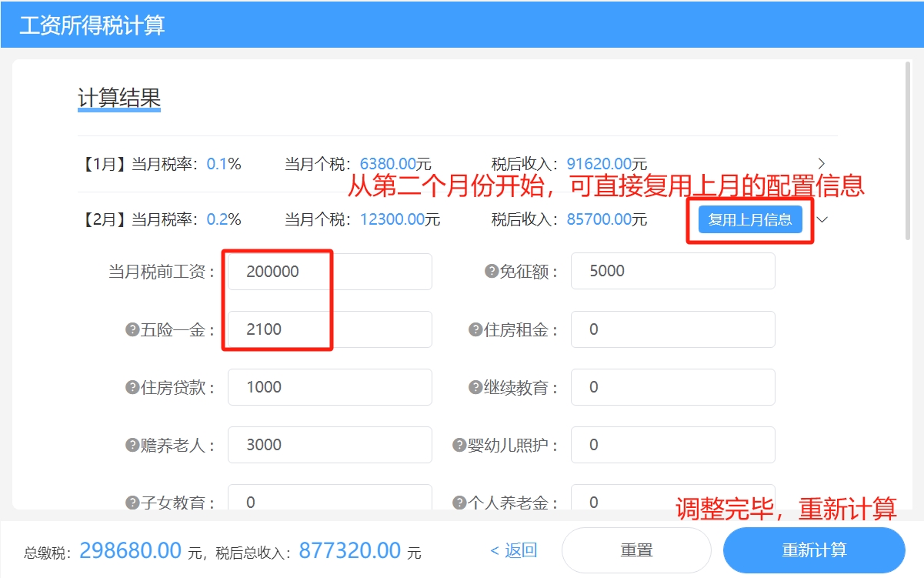Click the 重置 button
The height and width of the screenshot is (578, 924).
636,550
